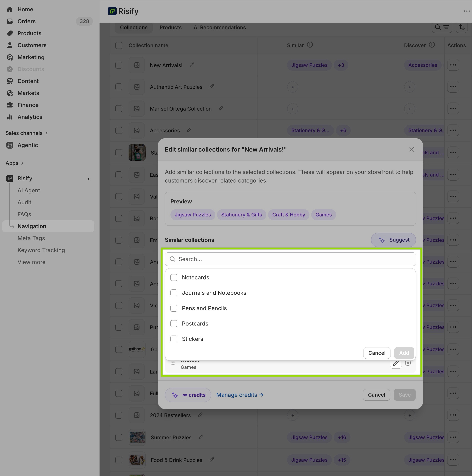Open actions menu for New Arrivals! row
The width and height of the screenshot is (472, 476).
click(453, 65)
